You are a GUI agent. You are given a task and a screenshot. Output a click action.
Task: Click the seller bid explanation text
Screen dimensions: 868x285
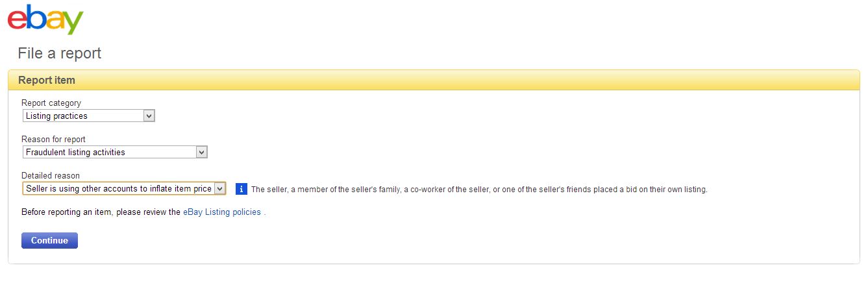click(478, 190)
